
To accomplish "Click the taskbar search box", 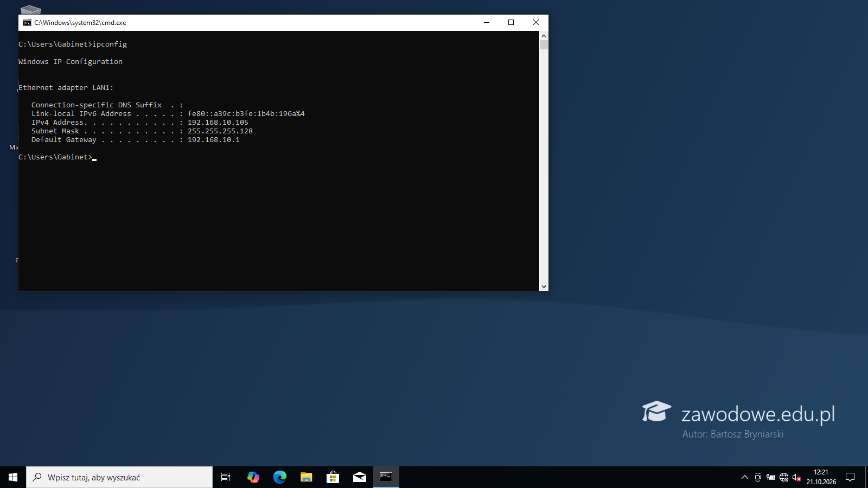I will click(x=119, y=477).
